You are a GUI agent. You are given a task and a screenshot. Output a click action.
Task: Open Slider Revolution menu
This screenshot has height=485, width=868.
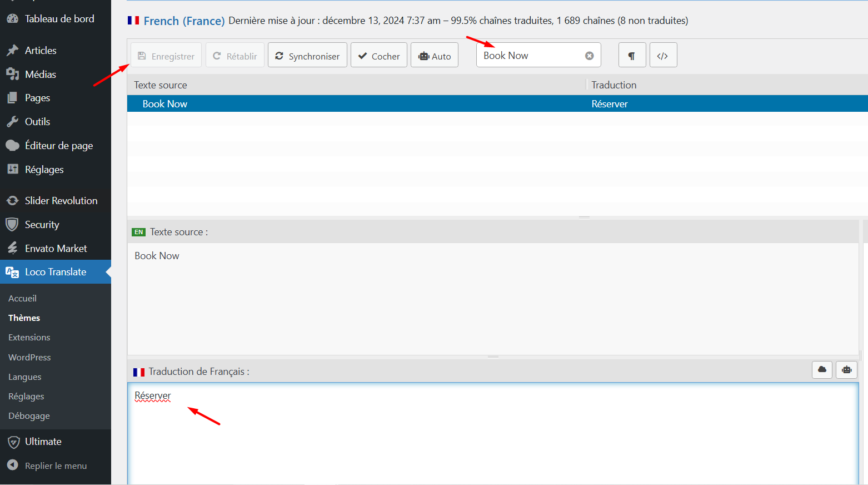pos(61,201)
